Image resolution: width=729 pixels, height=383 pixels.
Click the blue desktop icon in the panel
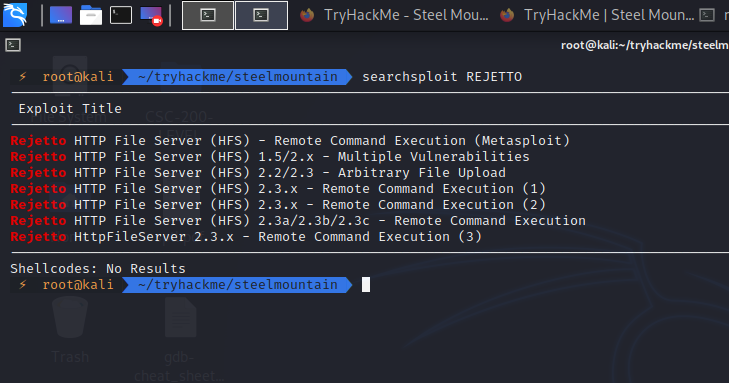(x=61, y=15)
